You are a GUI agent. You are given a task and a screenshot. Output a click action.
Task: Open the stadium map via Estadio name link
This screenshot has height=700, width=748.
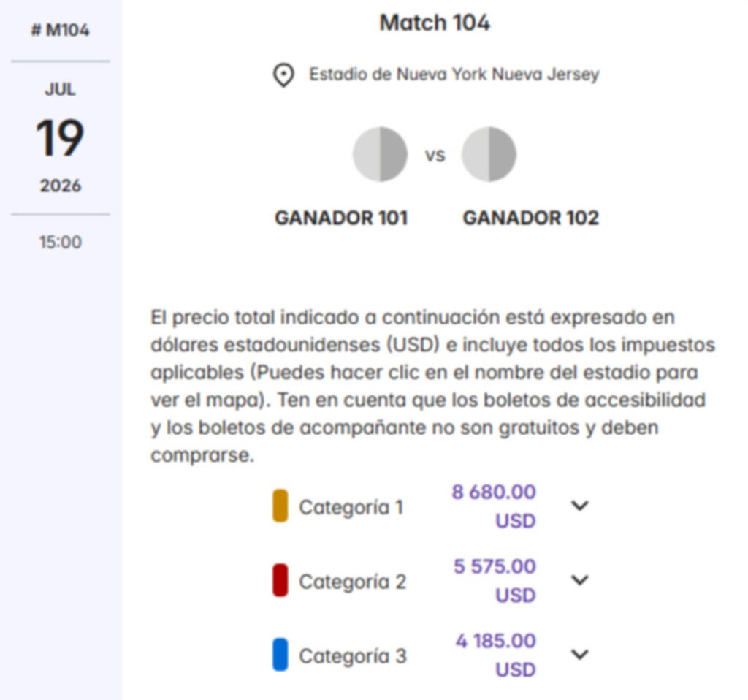click(x=454, y=74)
